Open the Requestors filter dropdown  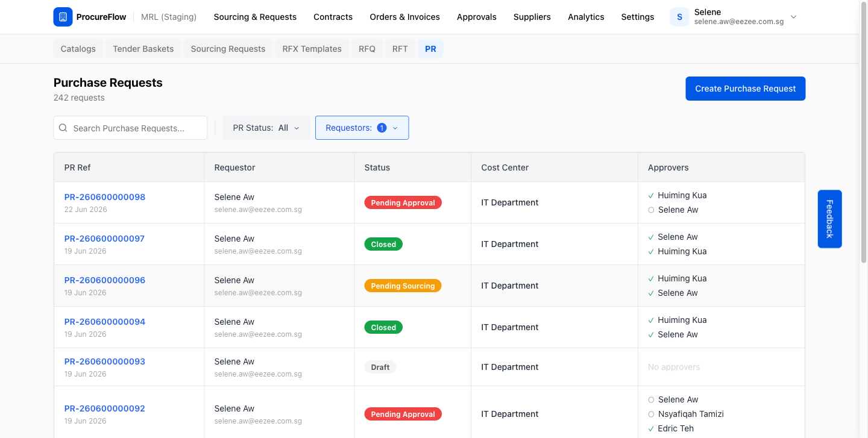coord(362,128)
